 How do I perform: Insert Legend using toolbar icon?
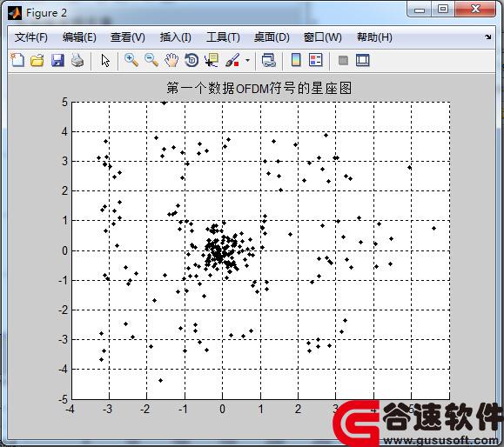316,60
